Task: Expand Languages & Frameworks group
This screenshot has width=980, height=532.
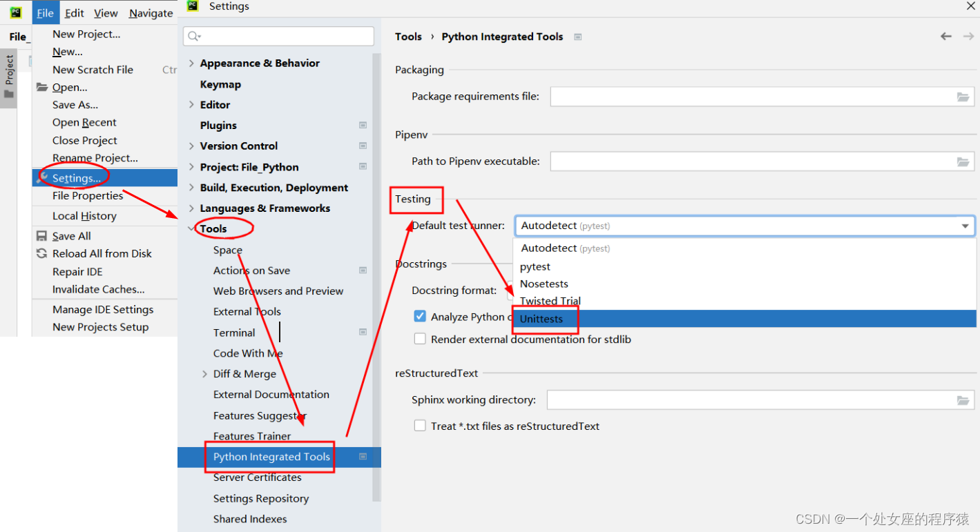Action: pos(191,208)
